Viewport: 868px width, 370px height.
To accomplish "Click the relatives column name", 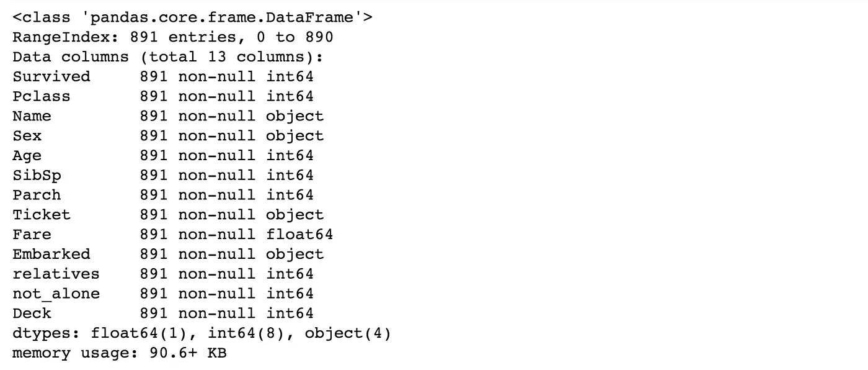I will tap(56, 274).
